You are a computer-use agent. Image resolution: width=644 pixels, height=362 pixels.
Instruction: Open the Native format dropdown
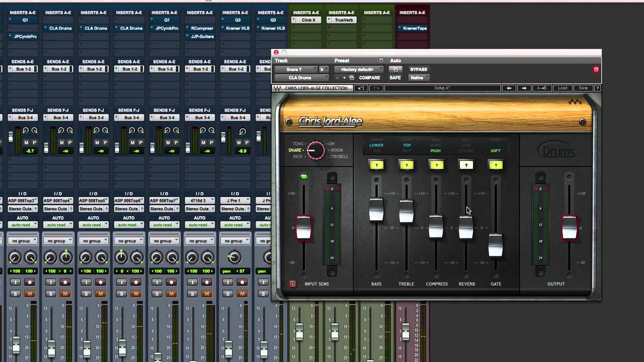tap(419, 78)
